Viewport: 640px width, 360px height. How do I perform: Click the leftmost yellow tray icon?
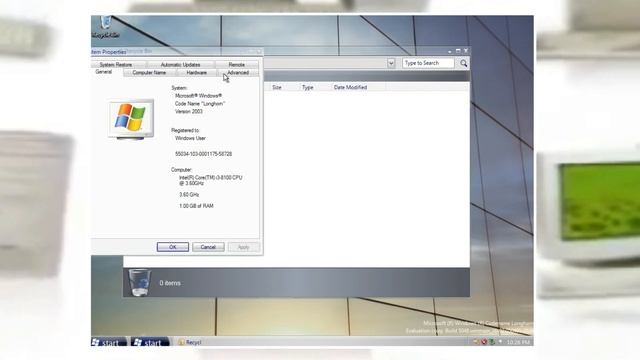pos(476,342)
